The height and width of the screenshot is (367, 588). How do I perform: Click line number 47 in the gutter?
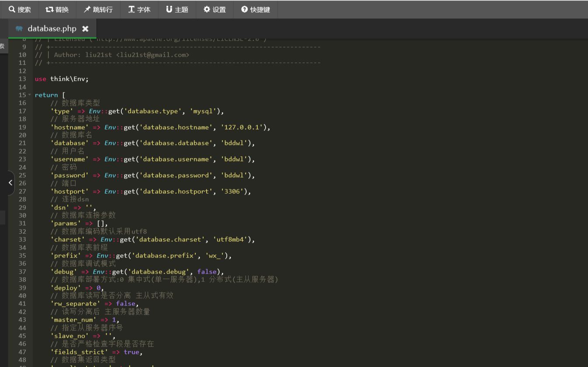click(x=22, y=352)
